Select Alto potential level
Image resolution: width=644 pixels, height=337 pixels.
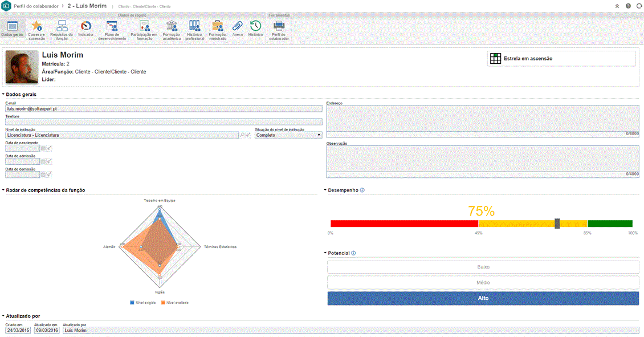(483, 298)
